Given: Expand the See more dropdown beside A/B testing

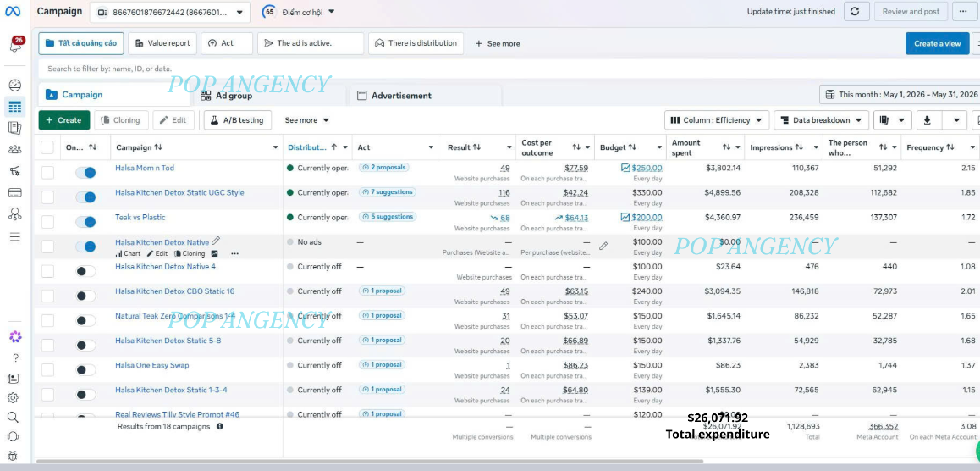Looking at the screenshot, I should coord(307,120).
